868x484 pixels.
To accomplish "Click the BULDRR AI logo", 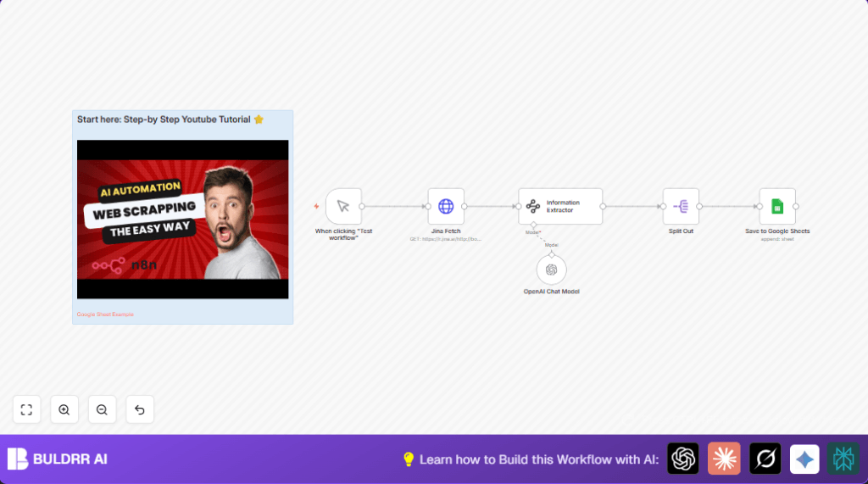I will click(x=58, y=459).
